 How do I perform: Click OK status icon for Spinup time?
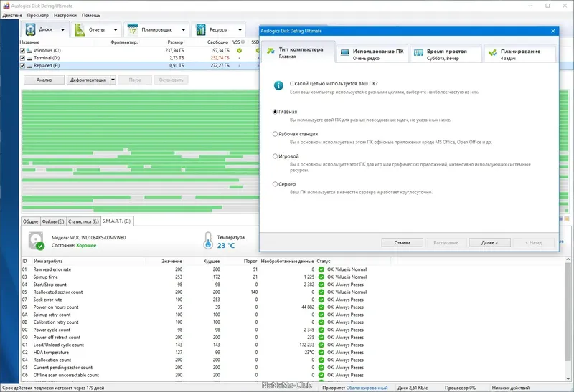point(321,277)
